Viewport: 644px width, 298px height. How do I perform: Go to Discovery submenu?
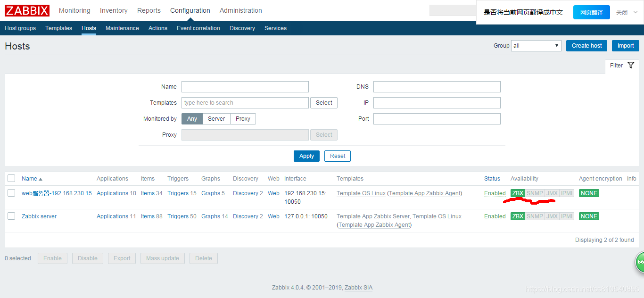coord(242,28)
